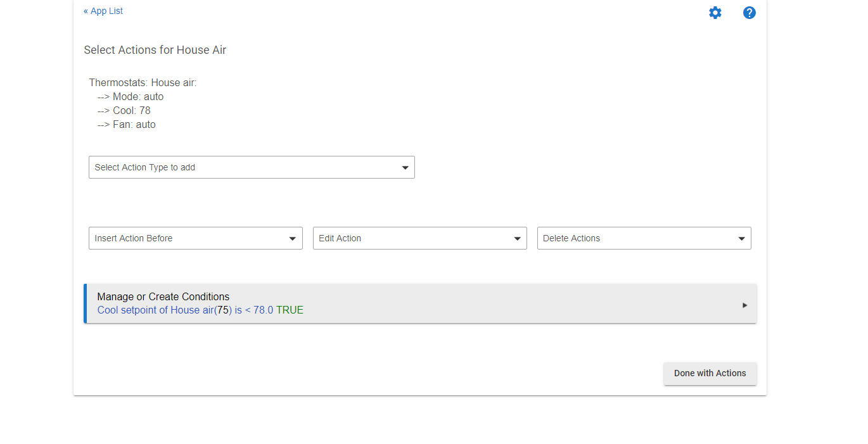Click the arrow on Select Action Type box
Viewport: 868px width, 444px height.
tap(405, 168)
